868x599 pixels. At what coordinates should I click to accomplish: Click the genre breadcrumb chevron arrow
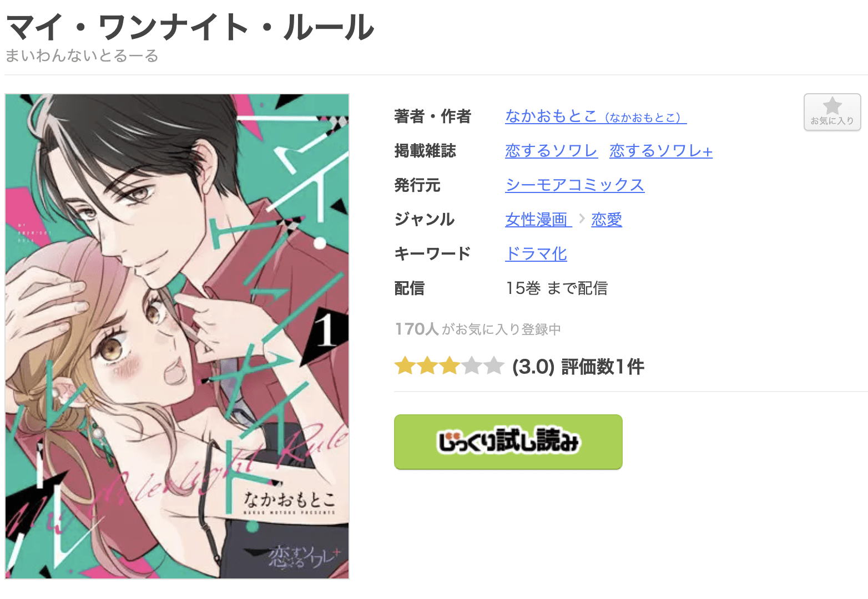click(x=582, y=219)
